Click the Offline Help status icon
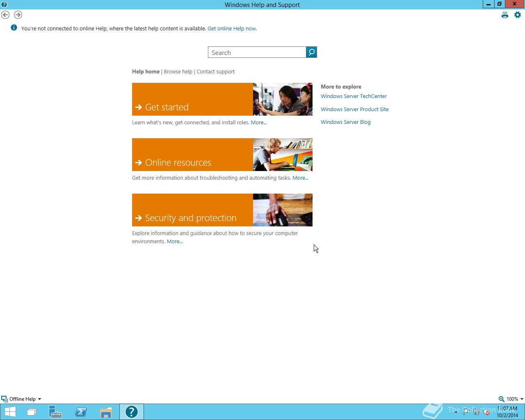The width and height of the screenshot is (525, 420). 4,399
